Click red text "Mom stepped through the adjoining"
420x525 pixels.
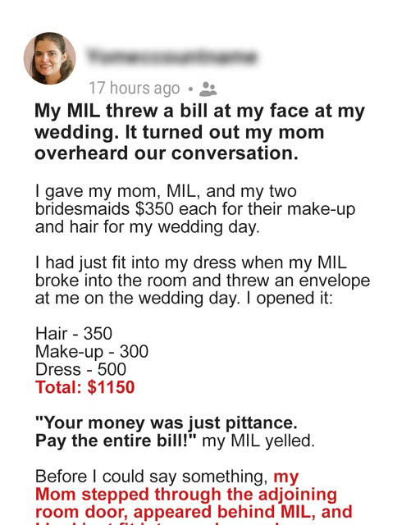click(x=186, y=495)
